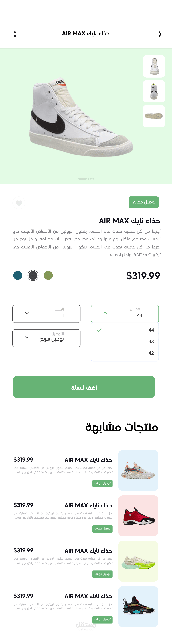Choose the dark gray color swatch
This screenshot has width=172, height=644.
[x=33, y=275]
